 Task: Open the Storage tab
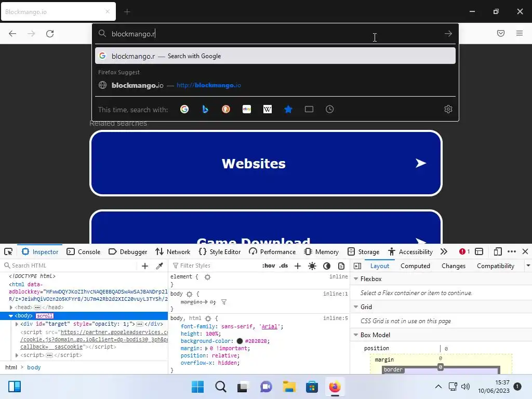pos(363,252)
